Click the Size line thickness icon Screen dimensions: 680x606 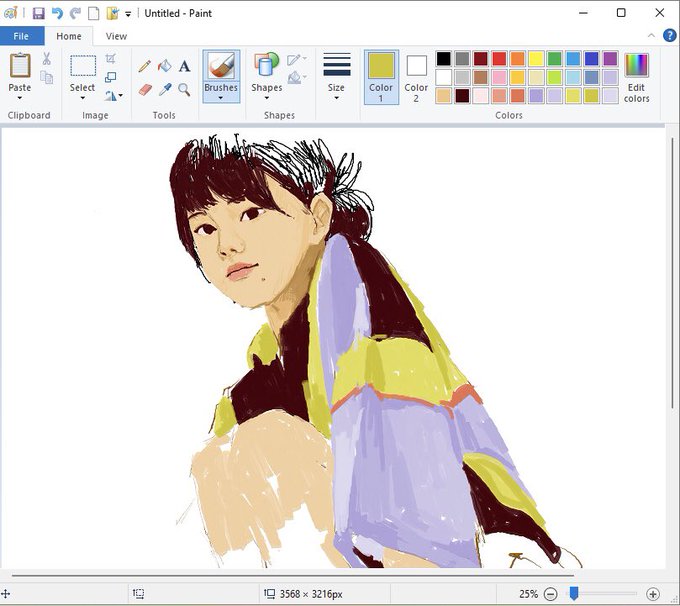337,65
